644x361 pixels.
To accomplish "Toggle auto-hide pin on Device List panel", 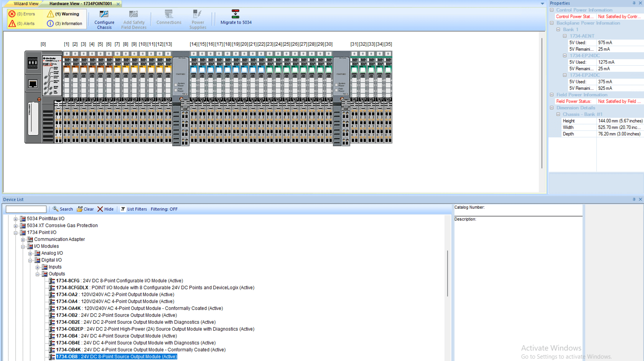I will pos(634,199).
